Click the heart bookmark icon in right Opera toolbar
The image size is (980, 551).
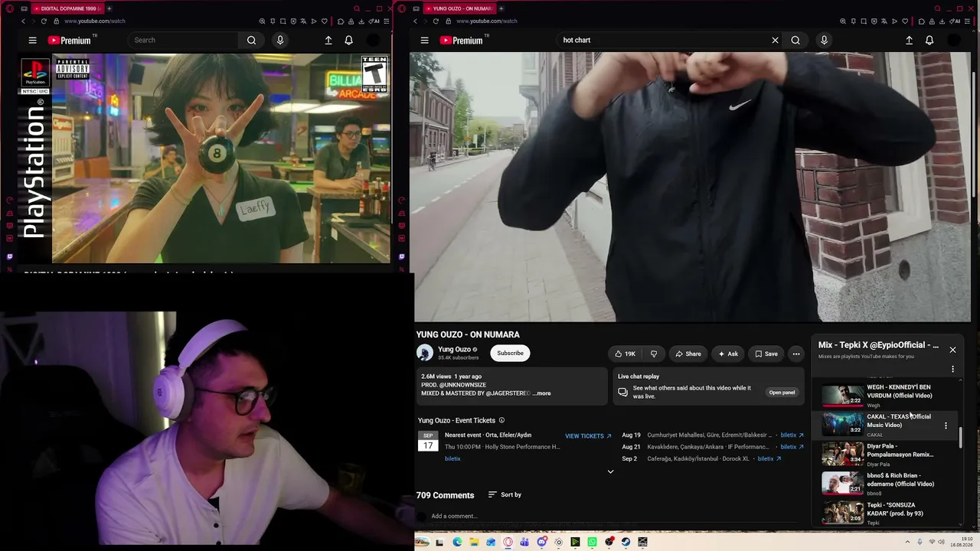905,21
